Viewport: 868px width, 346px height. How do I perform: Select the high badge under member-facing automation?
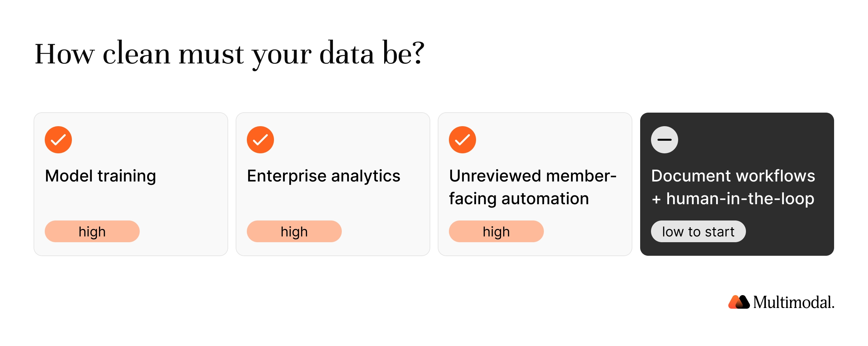coord(496,231)
